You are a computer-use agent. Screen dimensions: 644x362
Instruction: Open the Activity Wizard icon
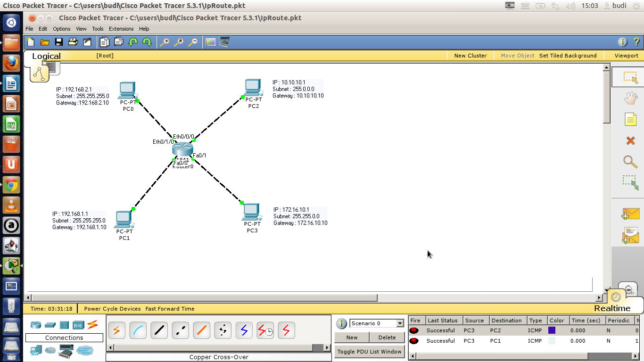(x=87, y=42)
